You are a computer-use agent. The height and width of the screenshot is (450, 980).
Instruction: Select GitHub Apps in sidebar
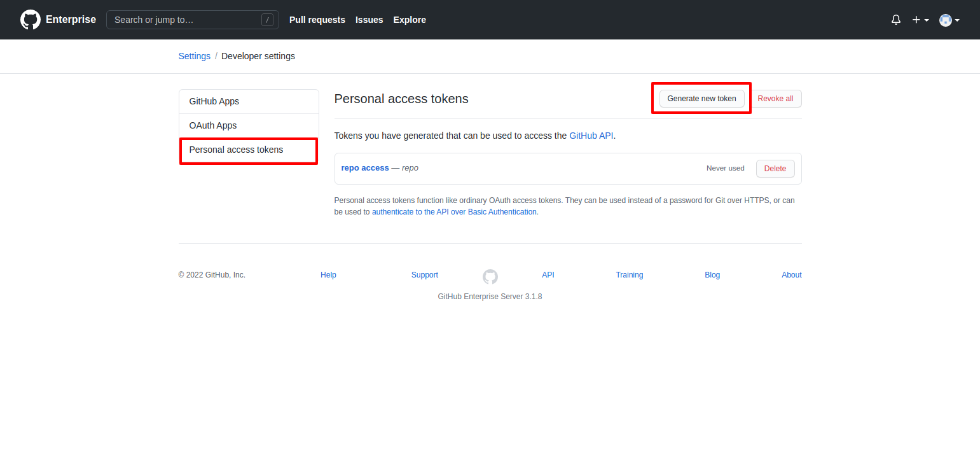pos(249,102)
